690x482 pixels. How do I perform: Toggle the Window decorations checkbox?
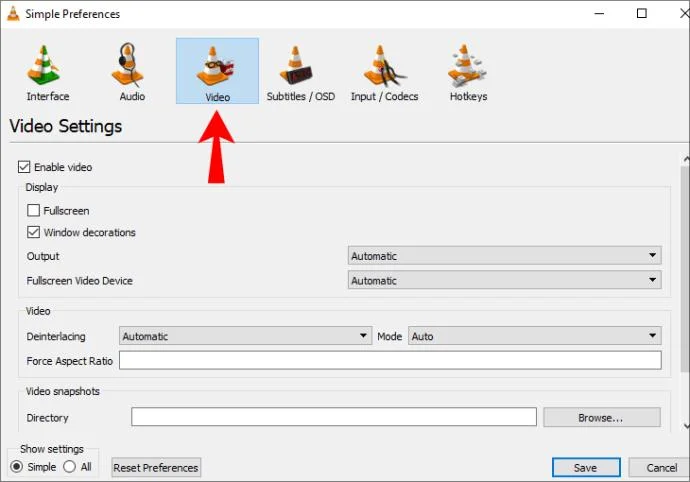[x=33, y=232]
